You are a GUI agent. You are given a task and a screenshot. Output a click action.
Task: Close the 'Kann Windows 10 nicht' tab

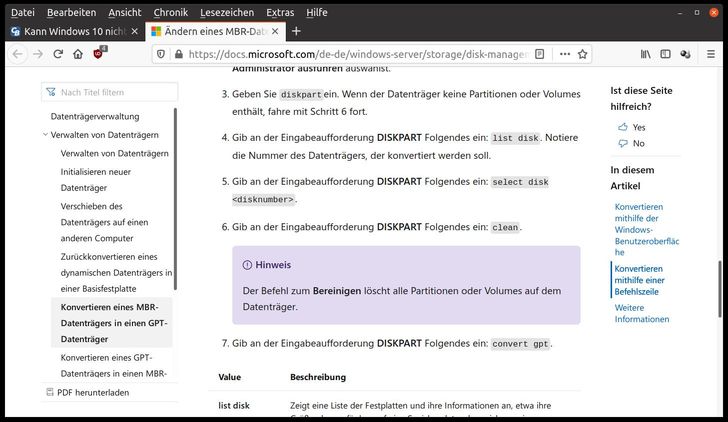pyautogui.click(x=135, y=31)
